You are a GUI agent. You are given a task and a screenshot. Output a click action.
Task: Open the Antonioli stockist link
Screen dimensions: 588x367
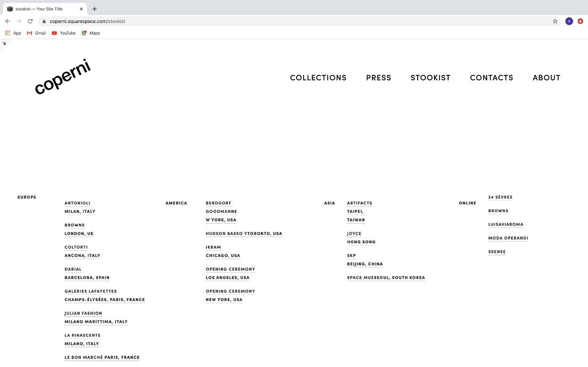77,203
